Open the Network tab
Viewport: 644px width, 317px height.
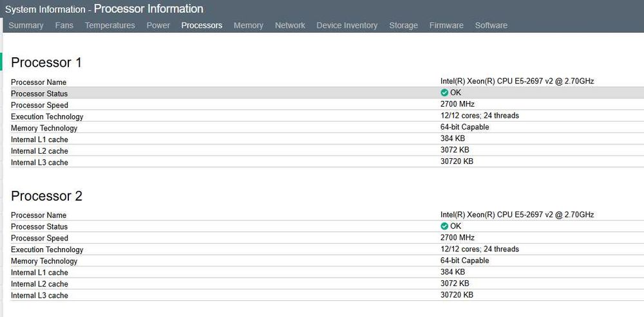pos(290,26)
